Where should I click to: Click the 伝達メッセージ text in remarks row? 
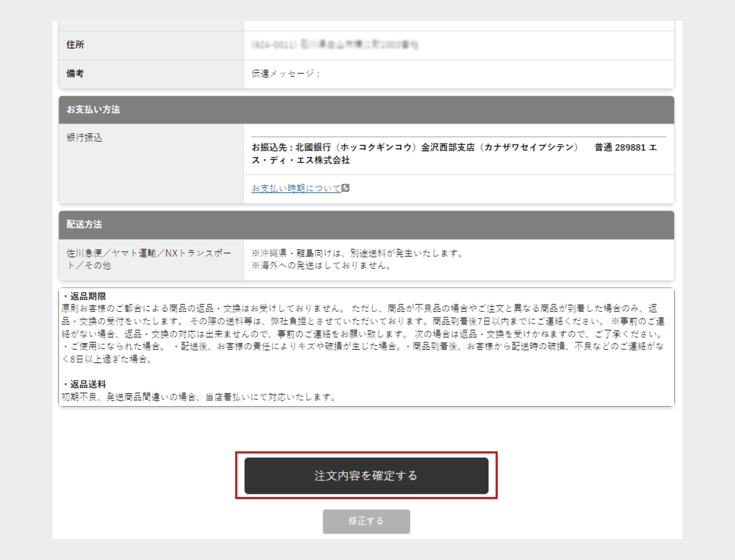click(285, 74)
